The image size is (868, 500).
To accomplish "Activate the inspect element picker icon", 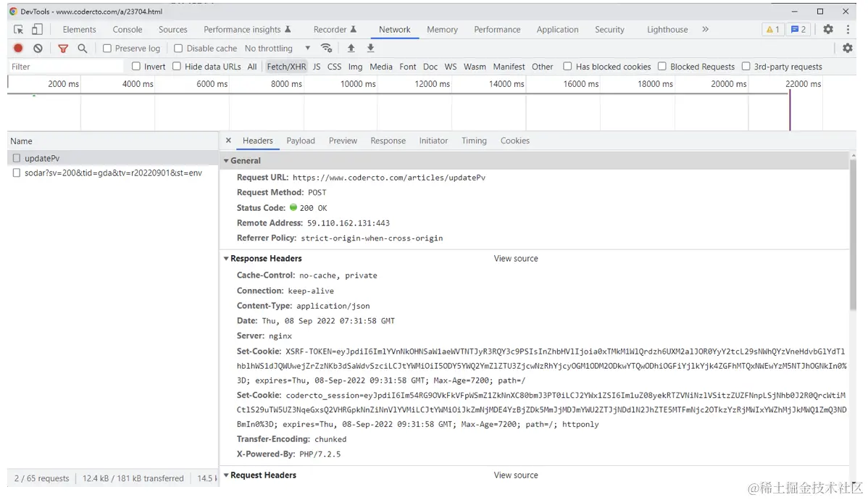I will (18, 29).
